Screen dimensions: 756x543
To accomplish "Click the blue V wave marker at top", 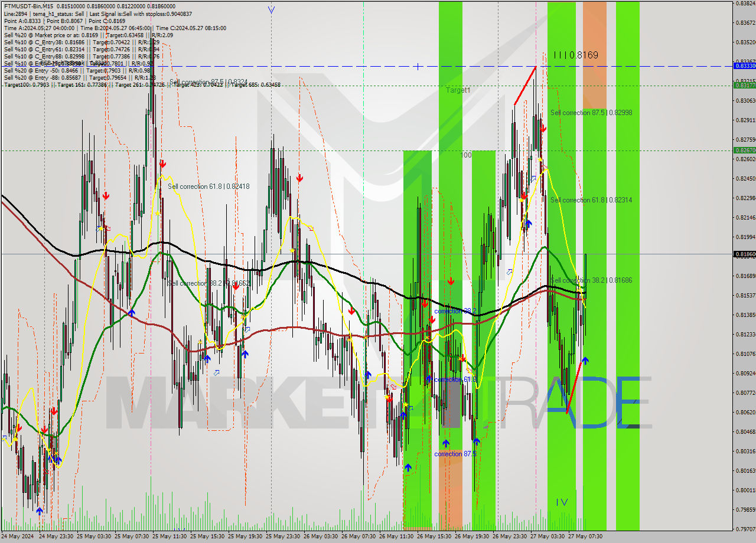I will coord(271,9).
